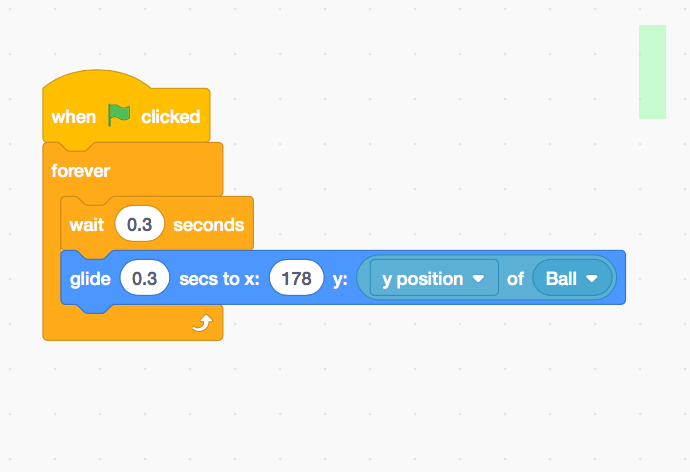Screen dimensions: 690x472
Task: Click the 'seconds' label on the wait block
Action: (x=208, y=225)
